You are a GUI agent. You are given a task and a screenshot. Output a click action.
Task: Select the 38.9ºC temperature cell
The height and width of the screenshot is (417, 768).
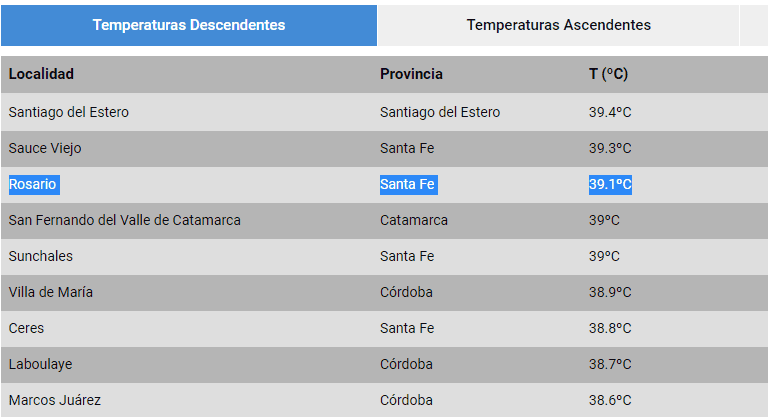(610, 292)
